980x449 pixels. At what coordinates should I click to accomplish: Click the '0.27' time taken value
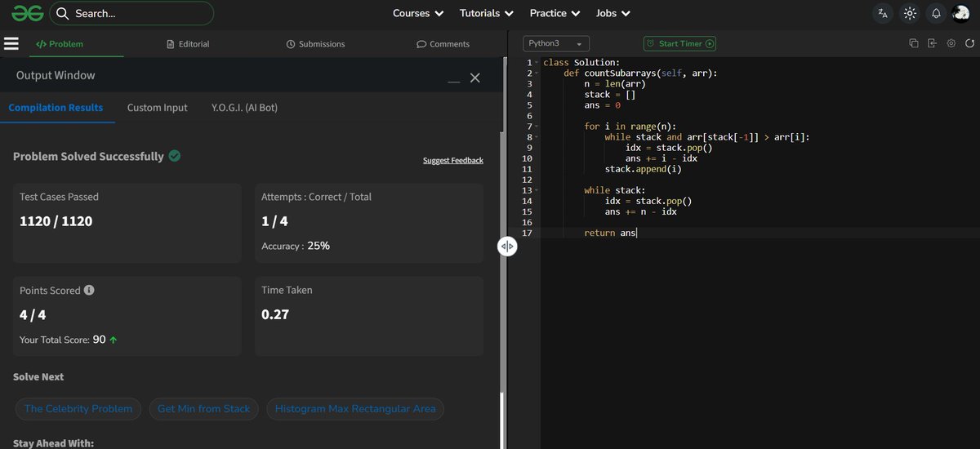pos(275,313)
